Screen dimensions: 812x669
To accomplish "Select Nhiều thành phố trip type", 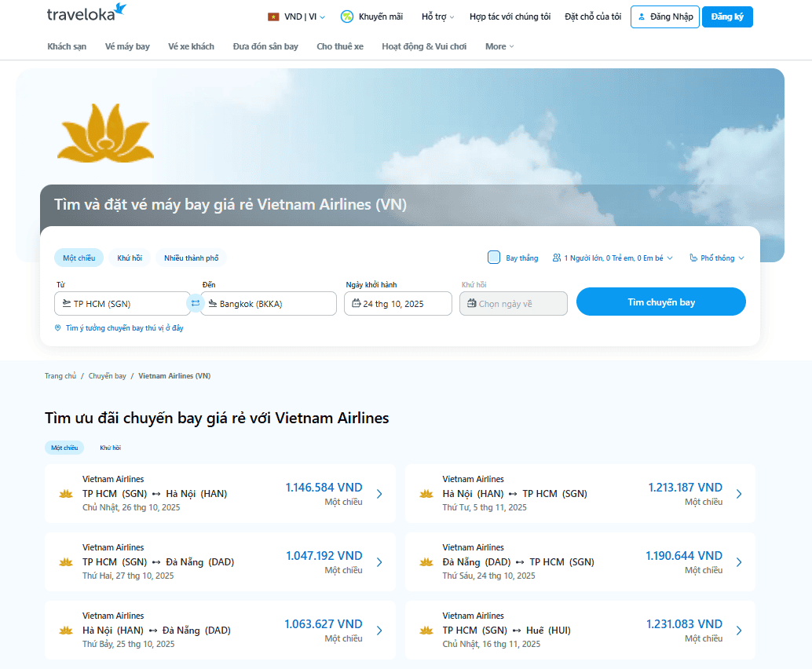I will tap(192, 258).
